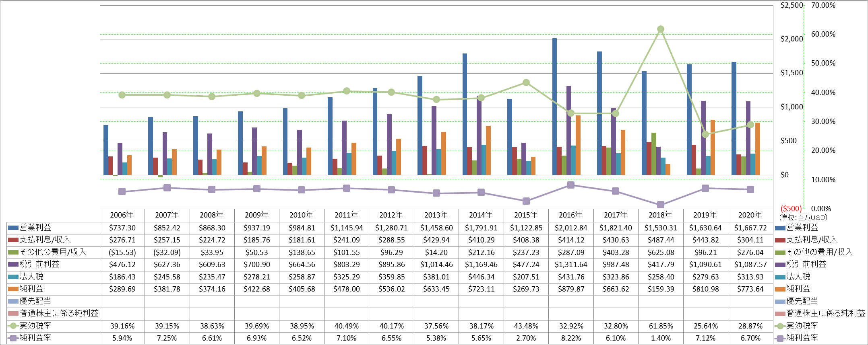Click the 税引前利益 row label on the left

tap(39, 264)
